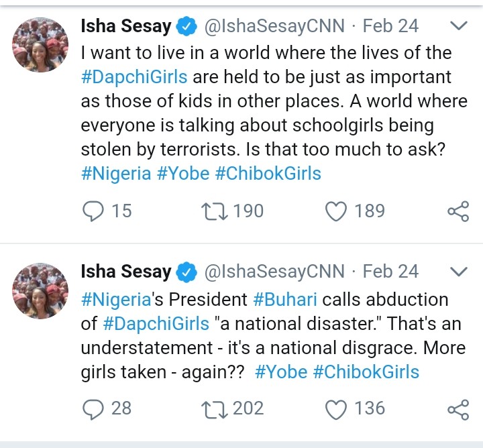Open profile picture on the second tweet
The height and width of the screenshot is (448, 483).
coord(40,290)
